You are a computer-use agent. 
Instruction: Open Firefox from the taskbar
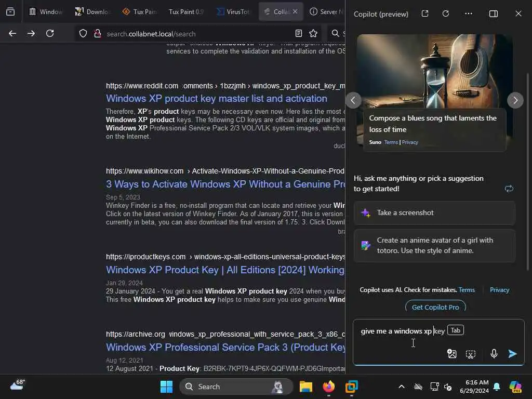coord(328,387)
